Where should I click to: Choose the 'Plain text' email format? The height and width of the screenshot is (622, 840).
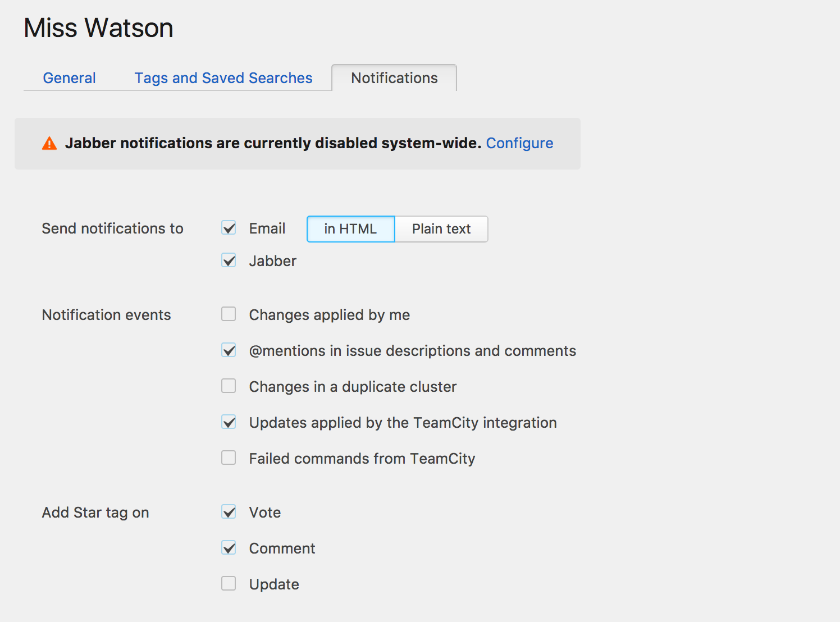(x=441, y=229)
